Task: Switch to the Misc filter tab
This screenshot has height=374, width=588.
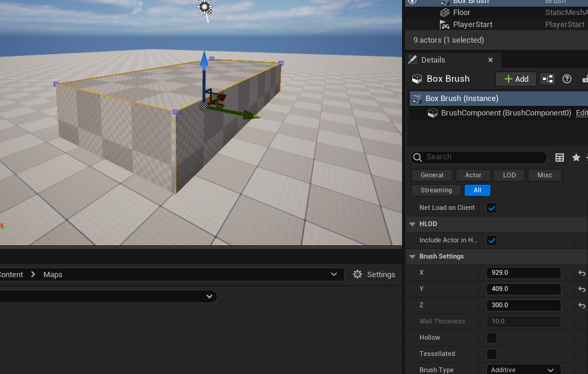Action: (x=545, y=175)
